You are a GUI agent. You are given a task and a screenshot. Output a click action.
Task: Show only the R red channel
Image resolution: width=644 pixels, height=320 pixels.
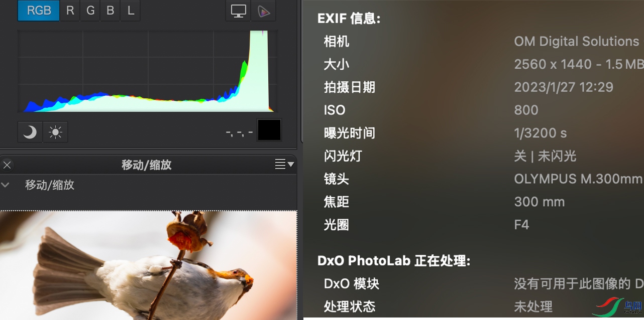[70, 11]
